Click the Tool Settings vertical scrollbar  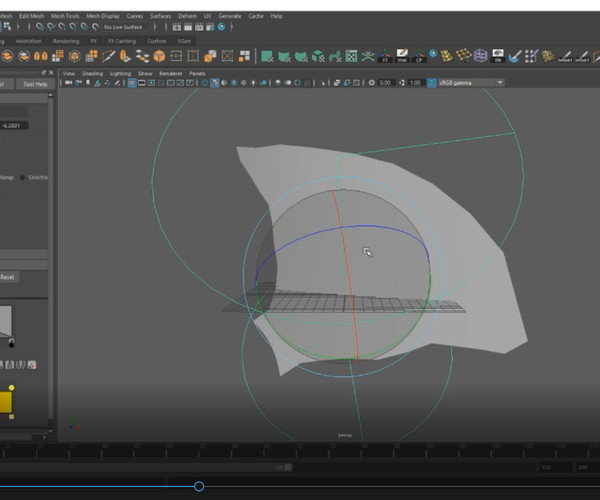[51, 257]
